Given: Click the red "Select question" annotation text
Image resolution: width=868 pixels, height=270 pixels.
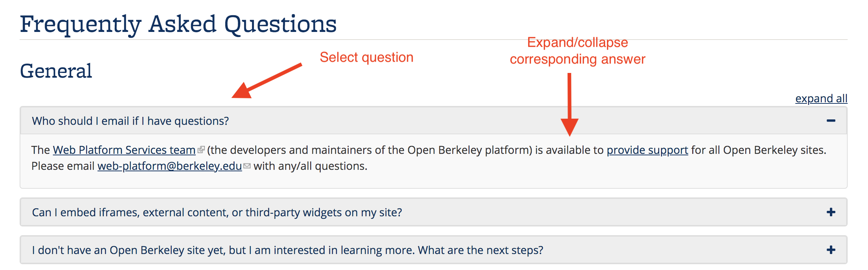Looking at the screenshot, I should (x=366, y=57).
